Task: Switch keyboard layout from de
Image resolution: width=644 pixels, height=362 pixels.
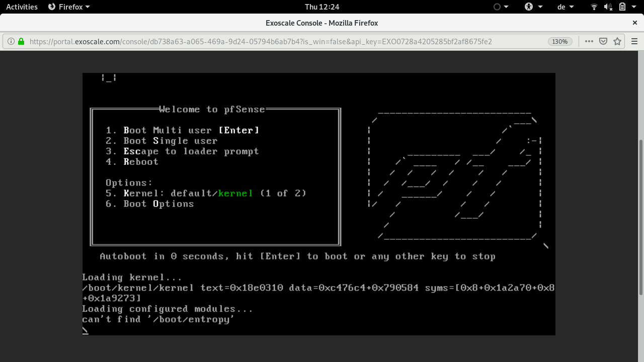Action: [x=566, y=7]
